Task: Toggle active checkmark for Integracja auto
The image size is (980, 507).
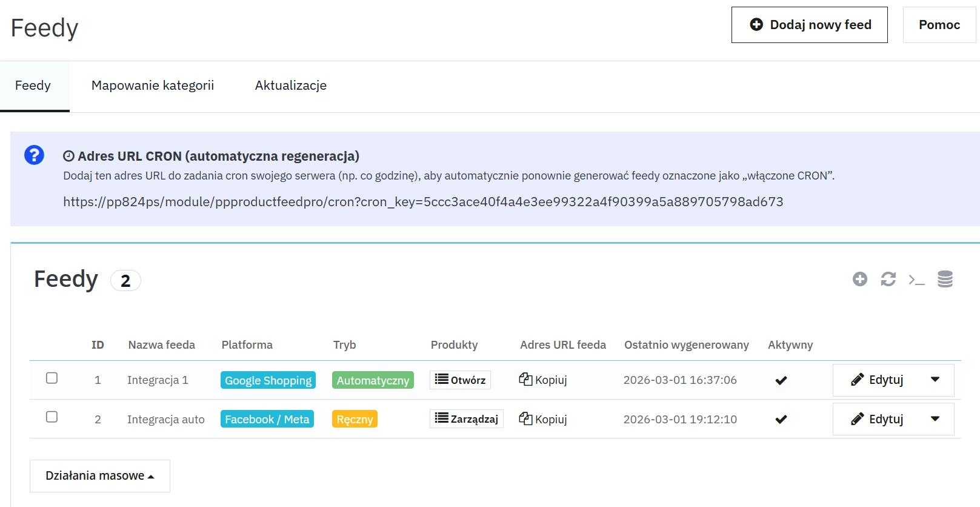Action: pyautogui.click(x=781, y=419)
